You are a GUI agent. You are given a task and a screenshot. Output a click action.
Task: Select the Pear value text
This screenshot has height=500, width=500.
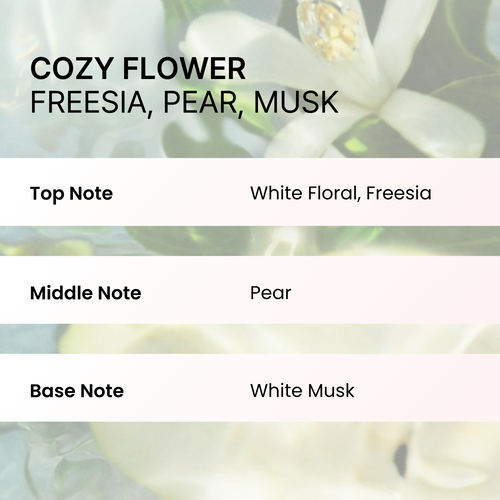tap(271, 293)
